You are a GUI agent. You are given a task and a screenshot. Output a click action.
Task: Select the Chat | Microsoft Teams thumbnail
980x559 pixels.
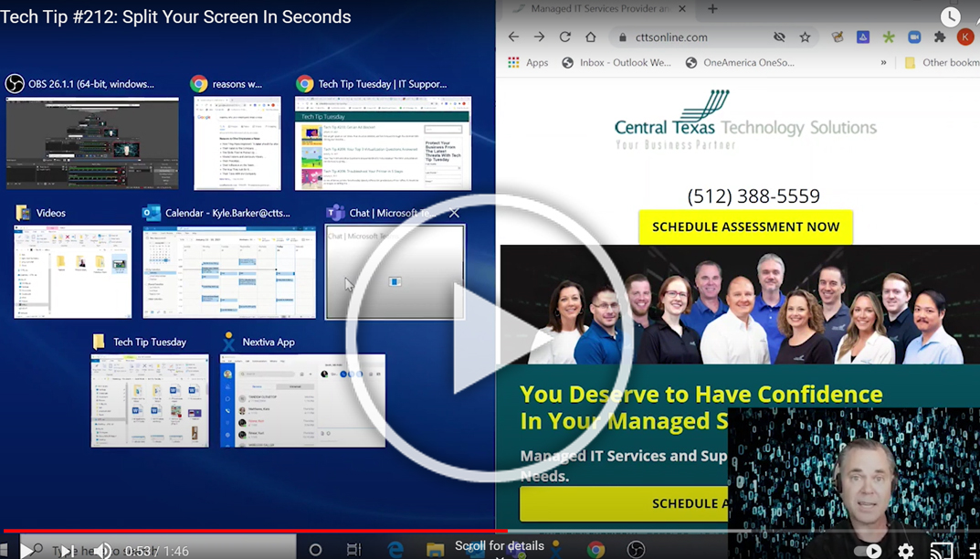(395, 272)
